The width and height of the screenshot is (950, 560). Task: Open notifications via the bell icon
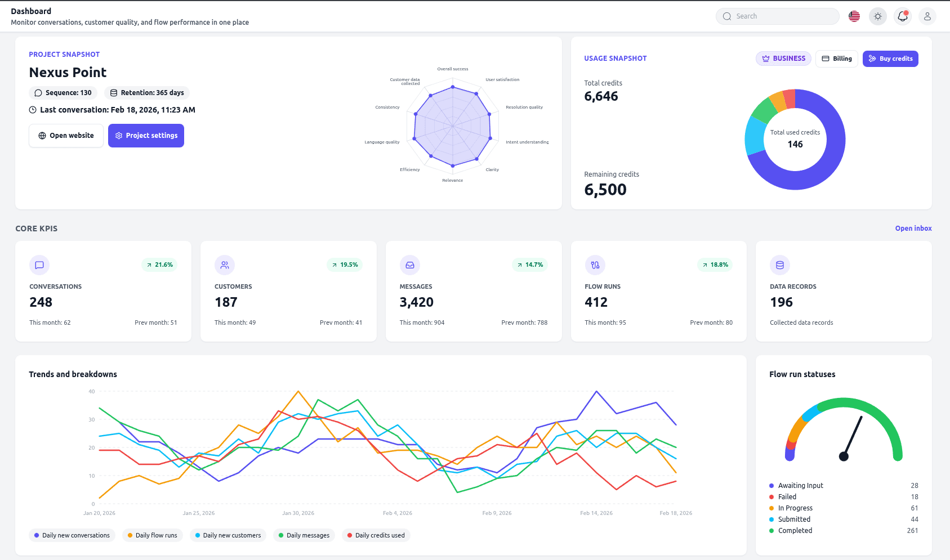tap(902, 16)
